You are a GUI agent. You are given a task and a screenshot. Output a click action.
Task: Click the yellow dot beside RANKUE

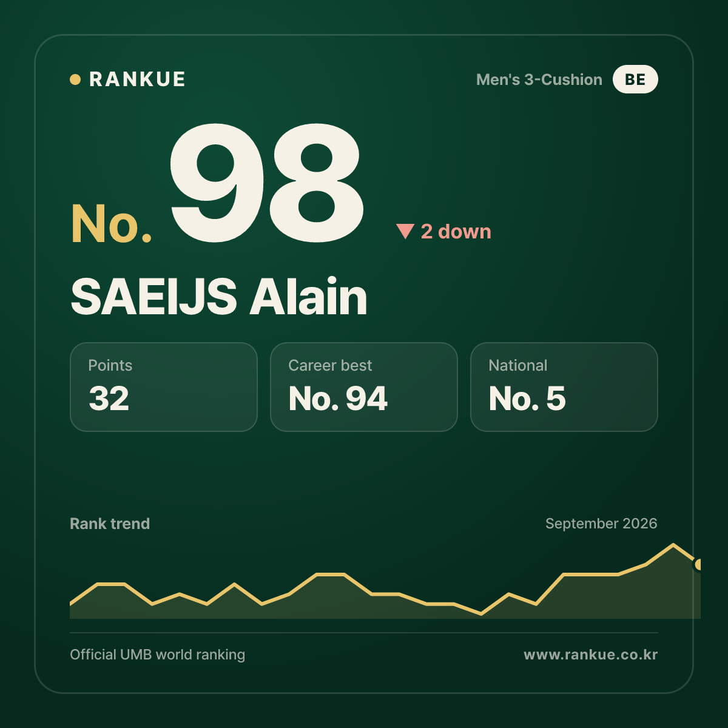click(x=75, y=79)
